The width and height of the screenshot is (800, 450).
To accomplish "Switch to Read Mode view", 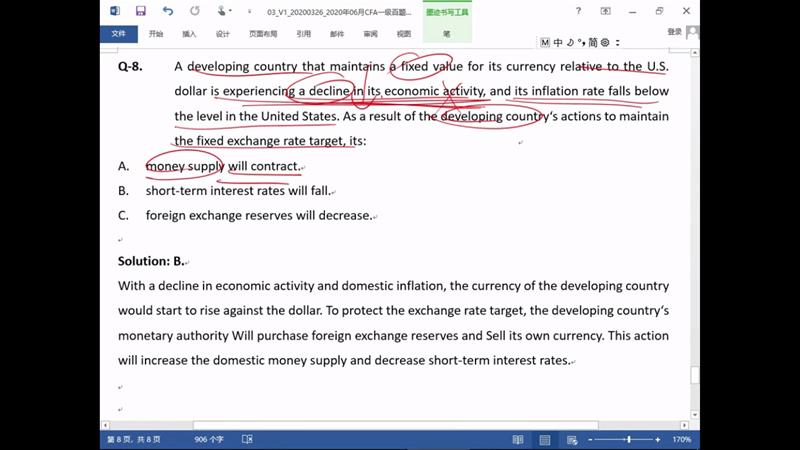I will [516, 439].
